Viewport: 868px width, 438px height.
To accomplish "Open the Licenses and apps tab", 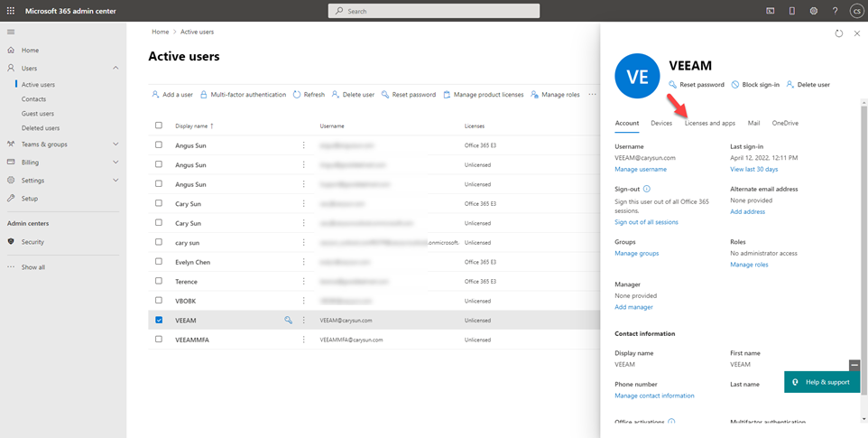I will coord(710,123).
